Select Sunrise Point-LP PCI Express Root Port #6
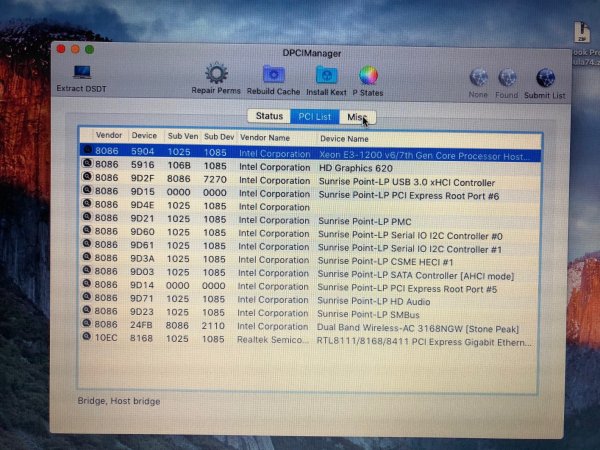Screen dimensions: 600x450 (409, 196)
